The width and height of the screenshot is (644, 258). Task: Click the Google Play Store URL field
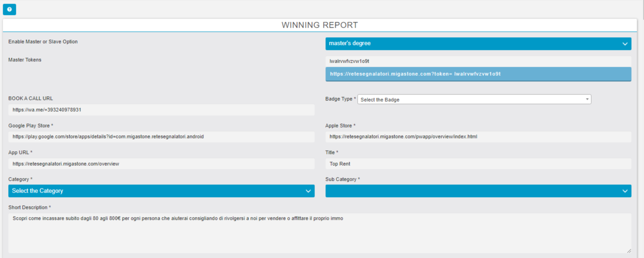tap(161, 137)
